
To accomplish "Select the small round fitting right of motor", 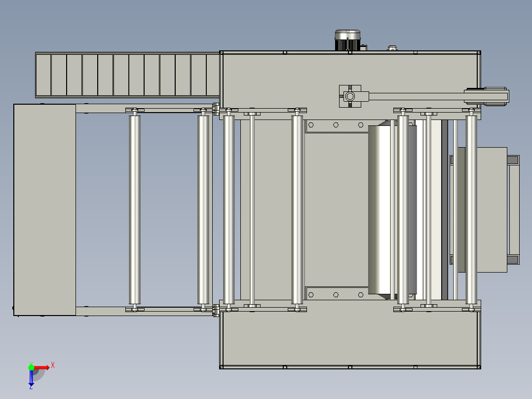I will pos(392,48).
